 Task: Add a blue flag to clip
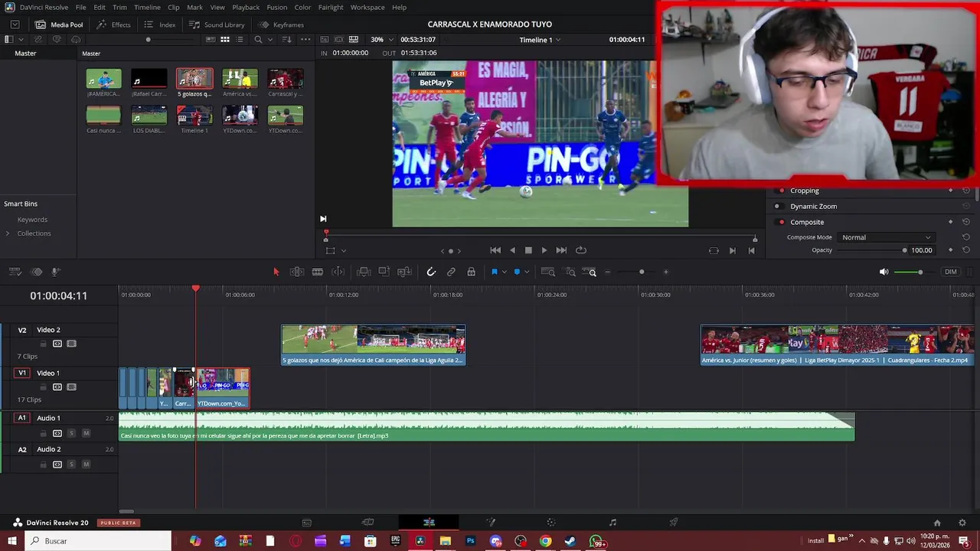tap(494, 272)
